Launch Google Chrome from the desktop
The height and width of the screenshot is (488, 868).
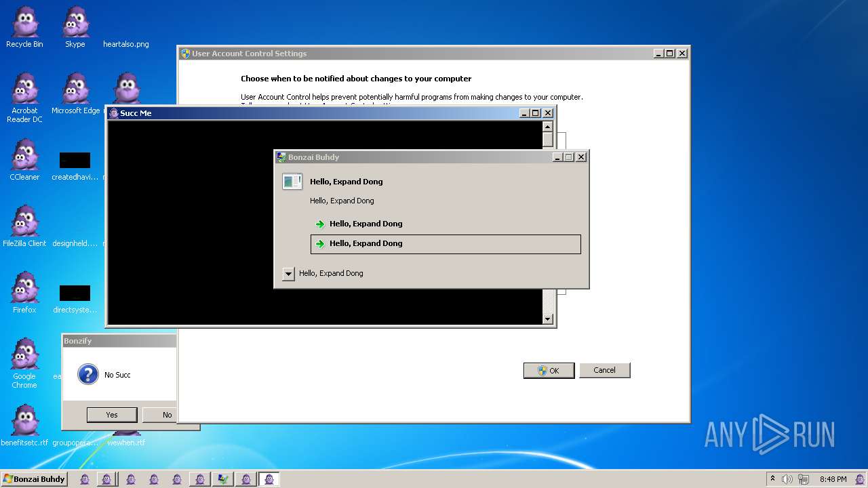24,363
